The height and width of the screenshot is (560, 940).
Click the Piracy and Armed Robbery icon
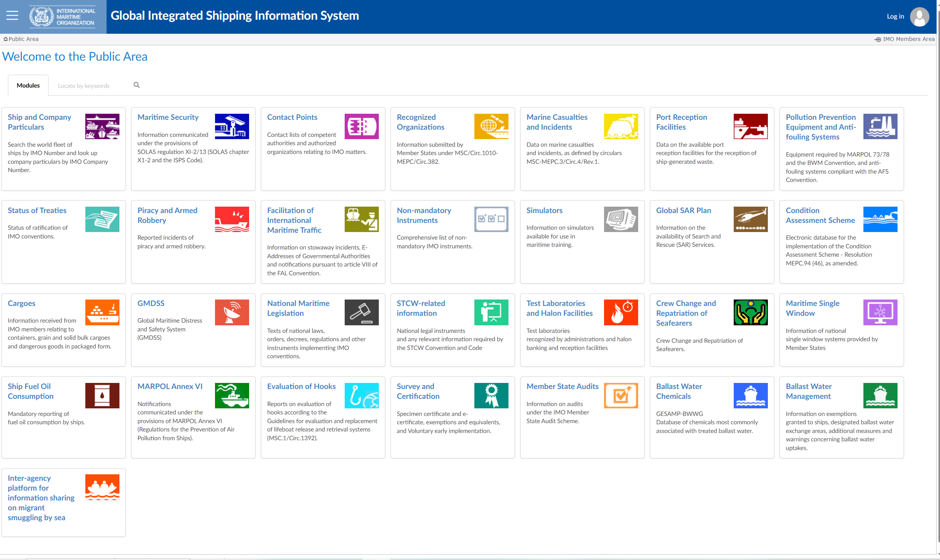232,219
